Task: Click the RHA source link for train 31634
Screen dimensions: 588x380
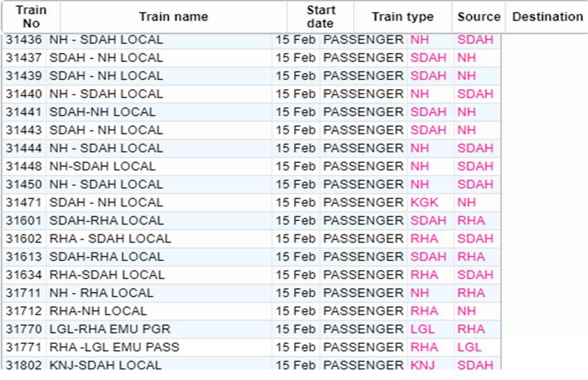Action: [424, 275]
